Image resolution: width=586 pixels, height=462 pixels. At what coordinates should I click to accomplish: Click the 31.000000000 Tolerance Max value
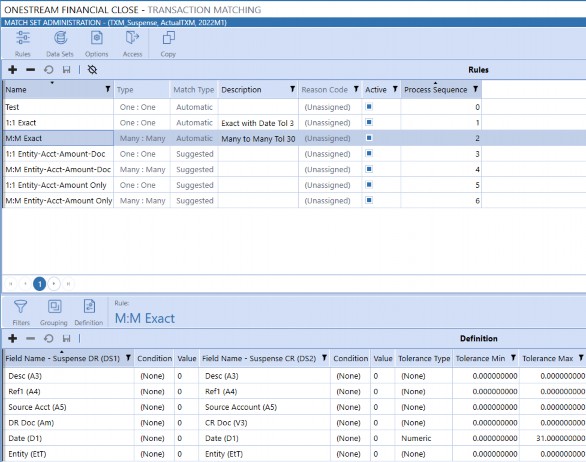pyautogui.click(x=560, y=438)
